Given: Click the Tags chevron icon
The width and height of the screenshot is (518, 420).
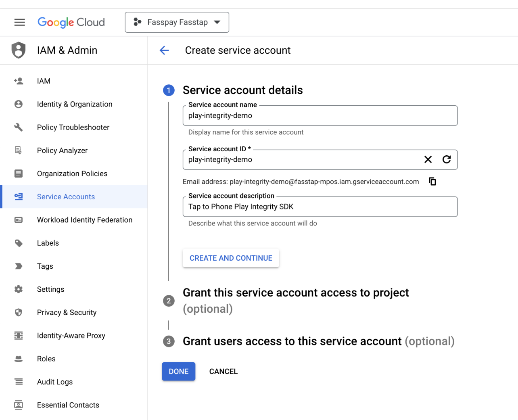Looking at the screenshot, I should pos(19,266).
